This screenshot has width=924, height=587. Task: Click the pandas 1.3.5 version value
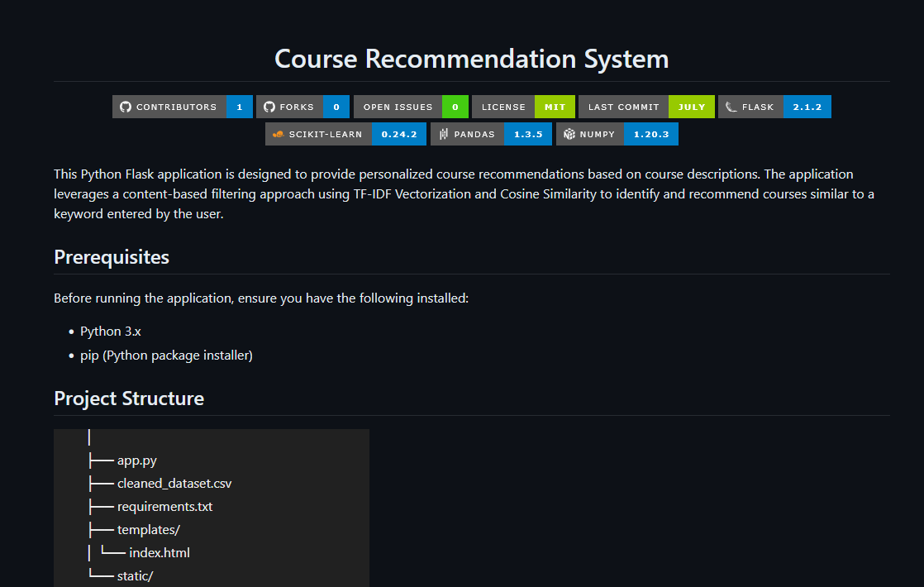[x=528, y=135]
